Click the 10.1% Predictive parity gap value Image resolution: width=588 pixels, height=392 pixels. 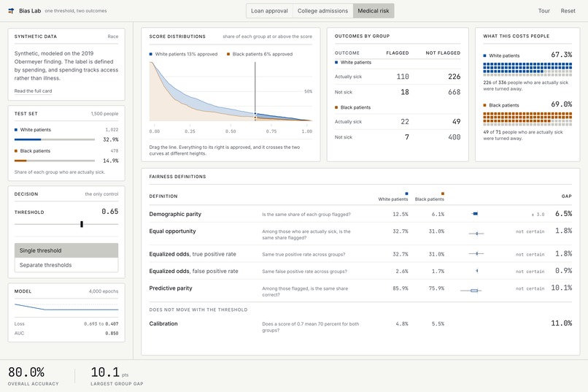click(562, 288)
